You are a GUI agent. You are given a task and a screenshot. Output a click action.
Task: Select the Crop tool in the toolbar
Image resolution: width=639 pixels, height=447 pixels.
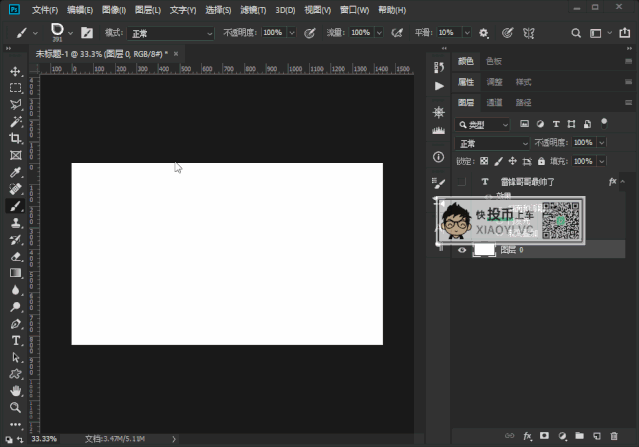[16, 138]
